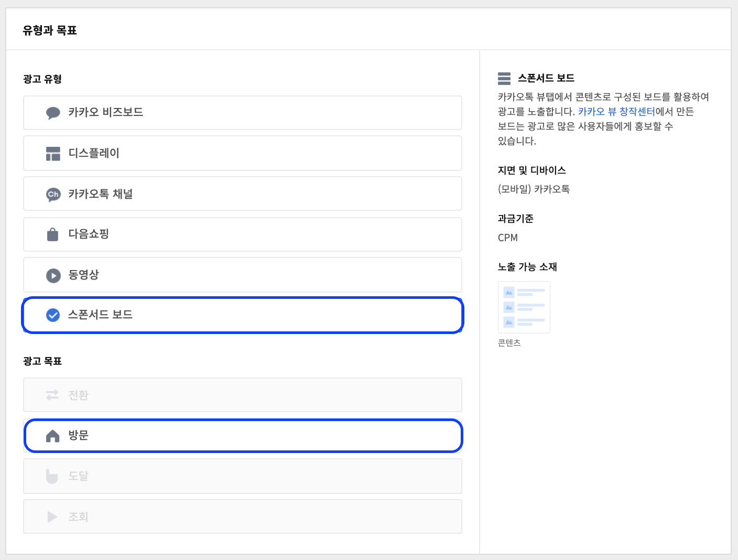
Task: Choose 동영상 ad type option
Action: [243, 275]
